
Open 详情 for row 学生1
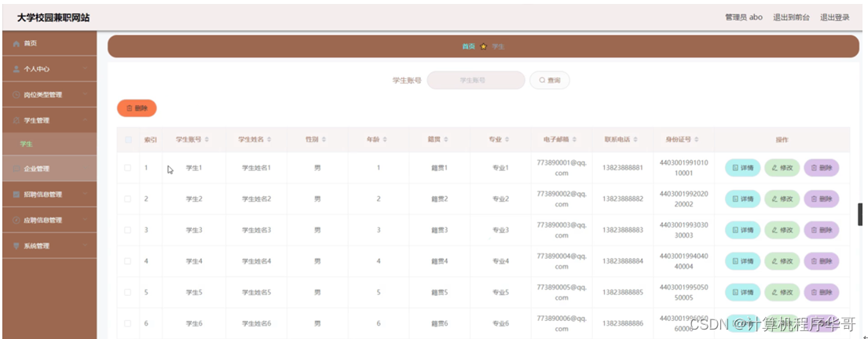(x=743, y=168)
